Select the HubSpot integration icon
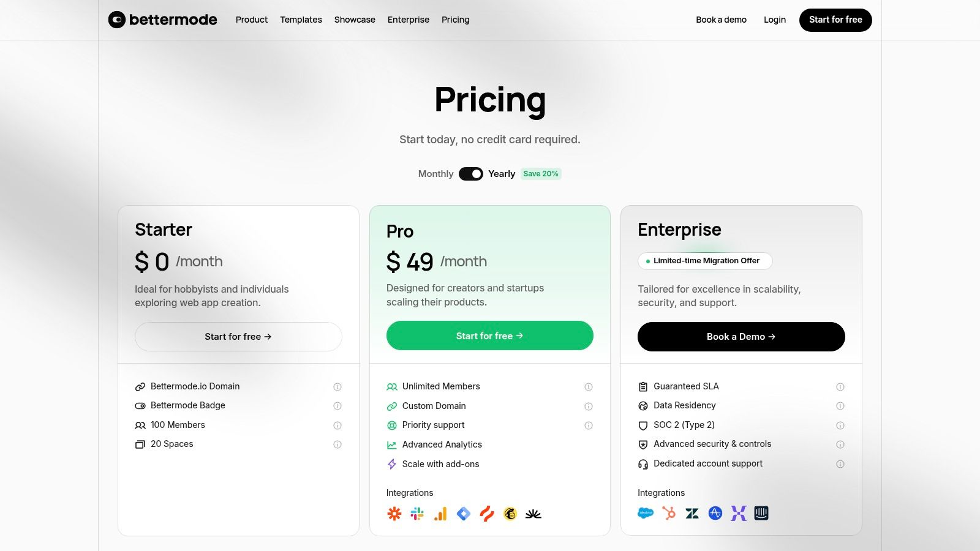This screenshot has height=551, width=980. pos(669,513)
